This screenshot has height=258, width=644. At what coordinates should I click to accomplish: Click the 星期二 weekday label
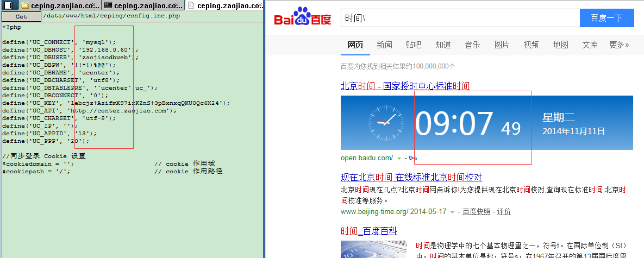(559, 118)
